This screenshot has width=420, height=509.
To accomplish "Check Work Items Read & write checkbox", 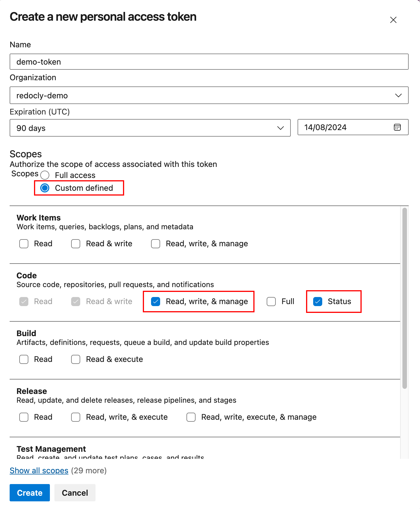I will 76,244.
